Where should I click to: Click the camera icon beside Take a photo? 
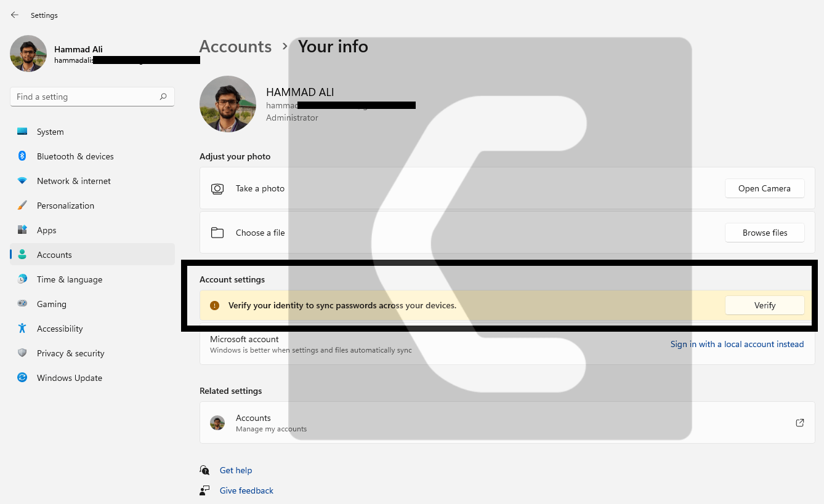click(217, 189)
